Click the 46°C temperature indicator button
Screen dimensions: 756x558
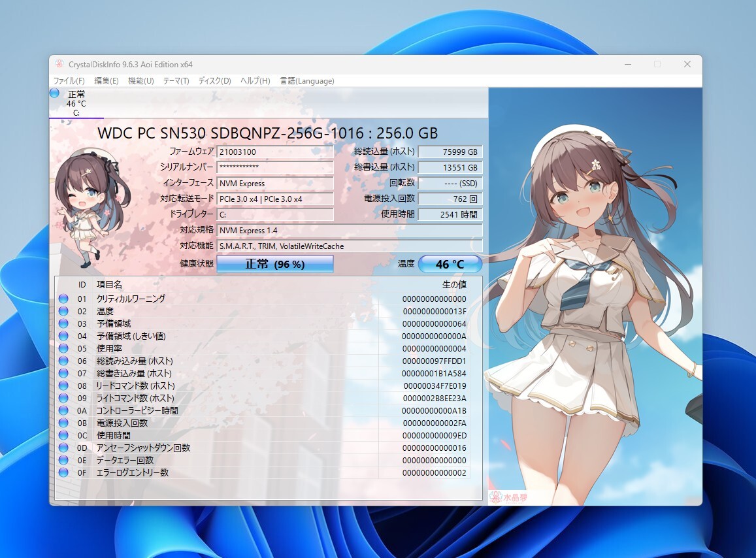450,264
